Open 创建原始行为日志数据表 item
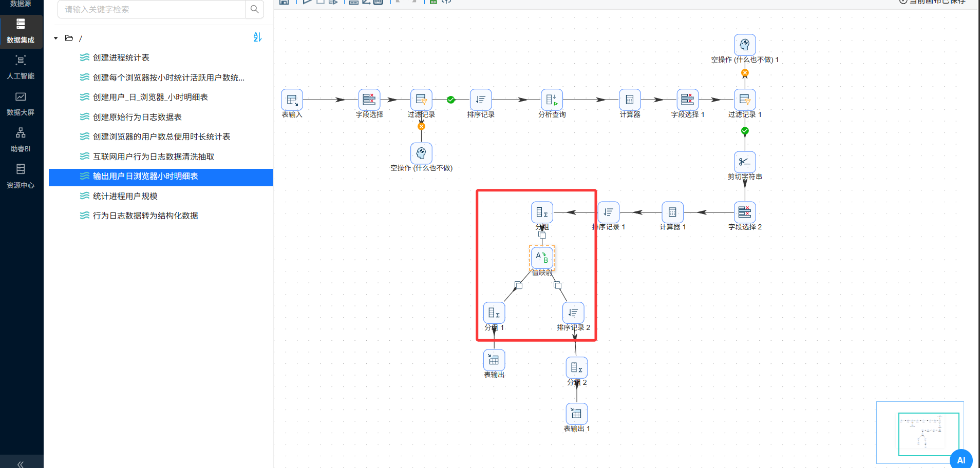The image size is (980, 468). click(137, 117)
